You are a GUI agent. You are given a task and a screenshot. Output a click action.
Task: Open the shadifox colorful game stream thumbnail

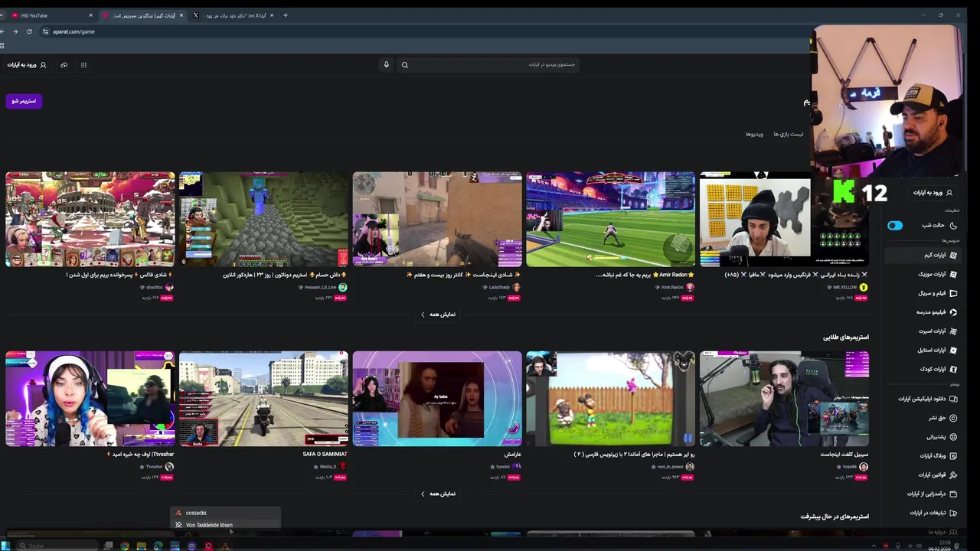coord(90,220)
